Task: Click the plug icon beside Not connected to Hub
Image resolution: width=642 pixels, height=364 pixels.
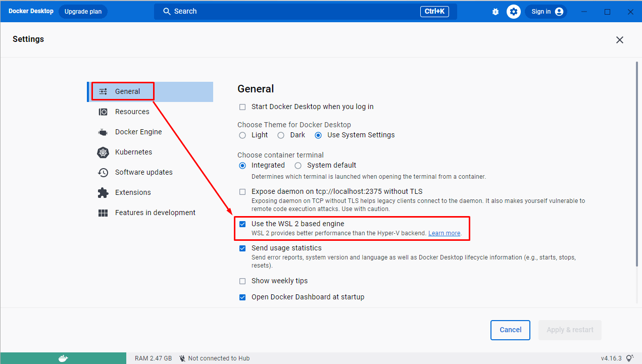Action: [182, 358]
